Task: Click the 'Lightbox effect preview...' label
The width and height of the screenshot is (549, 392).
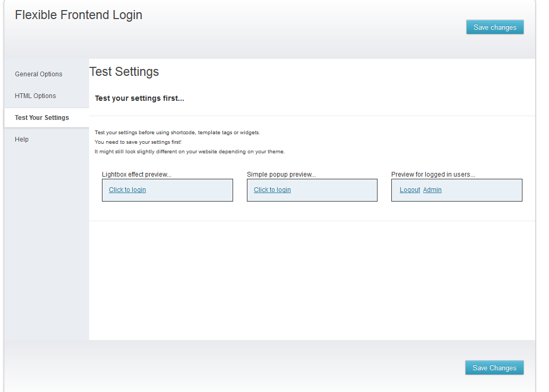Action: (x=136, y=174)
